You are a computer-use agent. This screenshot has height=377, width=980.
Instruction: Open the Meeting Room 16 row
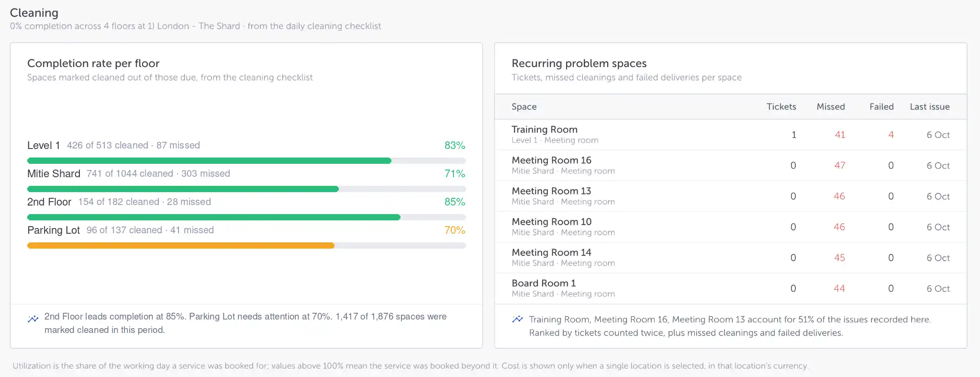click(x=731, y=165)
